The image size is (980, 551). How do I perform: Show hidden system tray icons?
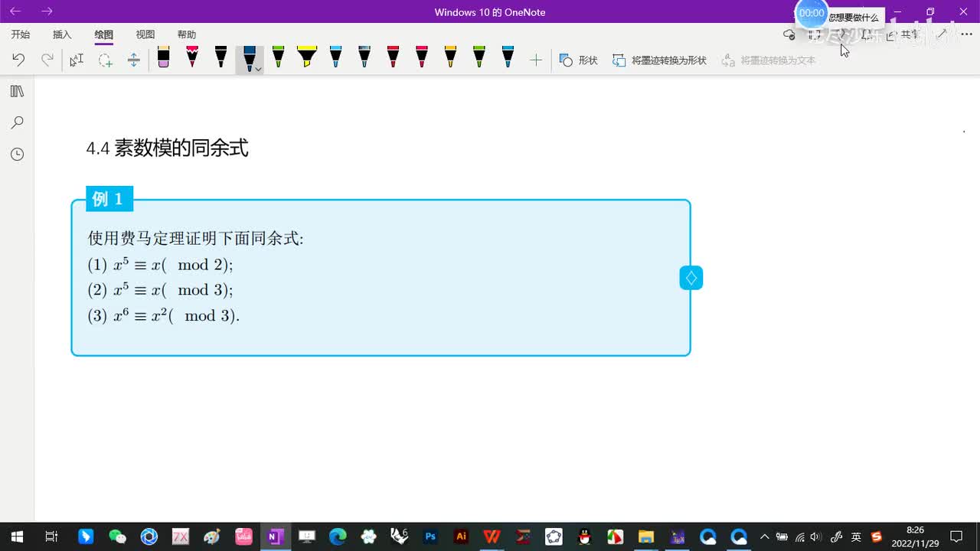coord(764,536)
